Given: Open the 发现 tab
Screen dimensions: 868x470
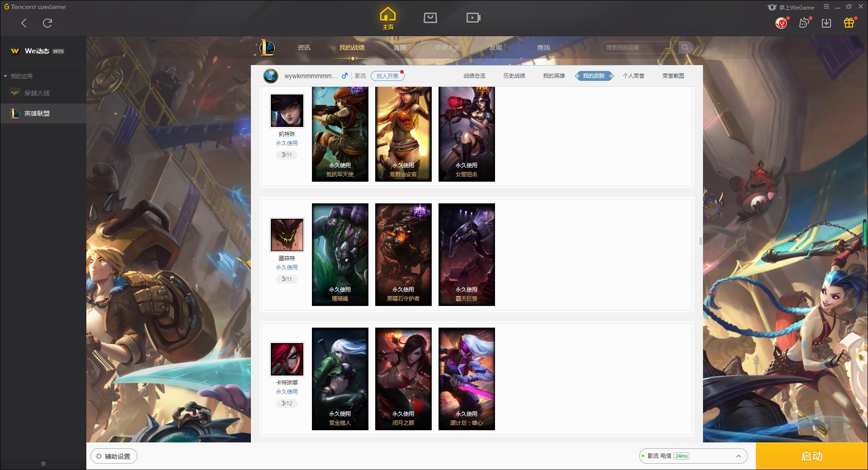Looking at the screenshot, I should 495,47.
